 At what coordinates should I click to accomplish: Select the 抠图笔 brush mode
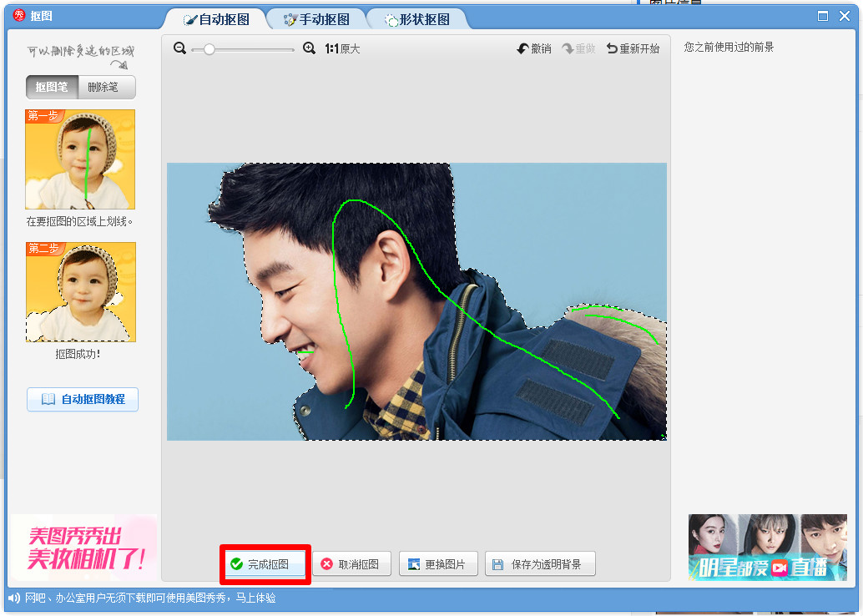[52, 87]
